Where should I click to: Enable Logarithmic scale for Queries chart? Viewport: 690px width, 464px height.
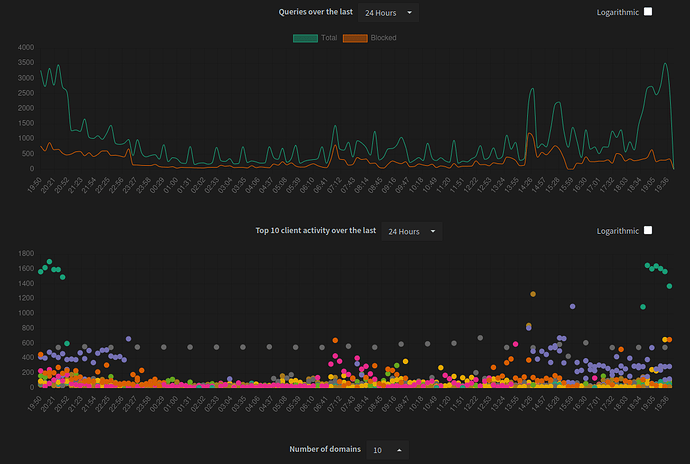pyautogui.click(x=648, y=12)
